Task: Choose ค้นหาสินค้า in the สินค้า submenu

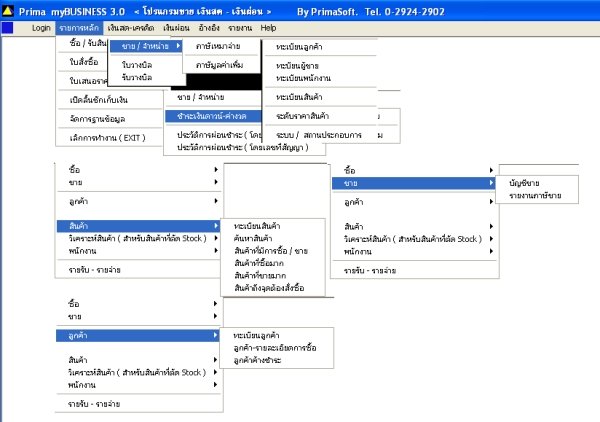Action: (253, 238)
